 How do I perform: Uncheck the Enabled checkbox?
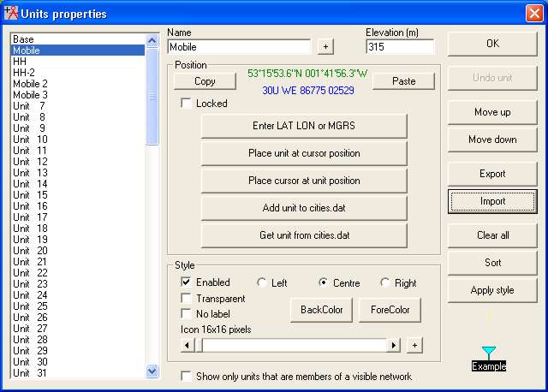click(187, 282)
